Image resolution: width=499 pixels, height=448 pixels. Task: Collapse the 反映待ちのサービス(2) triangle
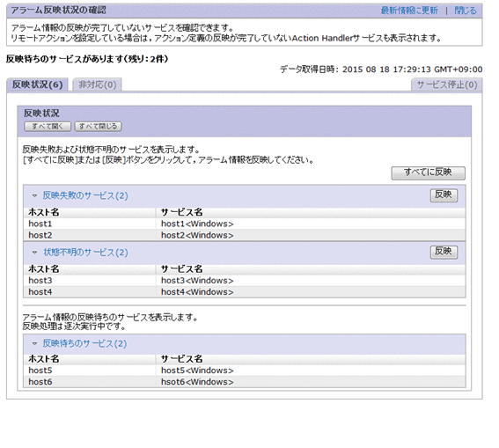[34, 343]
